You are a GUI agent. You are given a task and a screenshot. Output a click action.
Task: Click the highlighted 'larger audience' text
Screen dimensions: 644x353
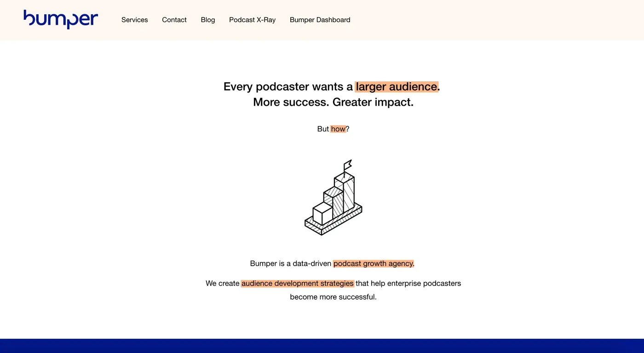coord(397,86)
